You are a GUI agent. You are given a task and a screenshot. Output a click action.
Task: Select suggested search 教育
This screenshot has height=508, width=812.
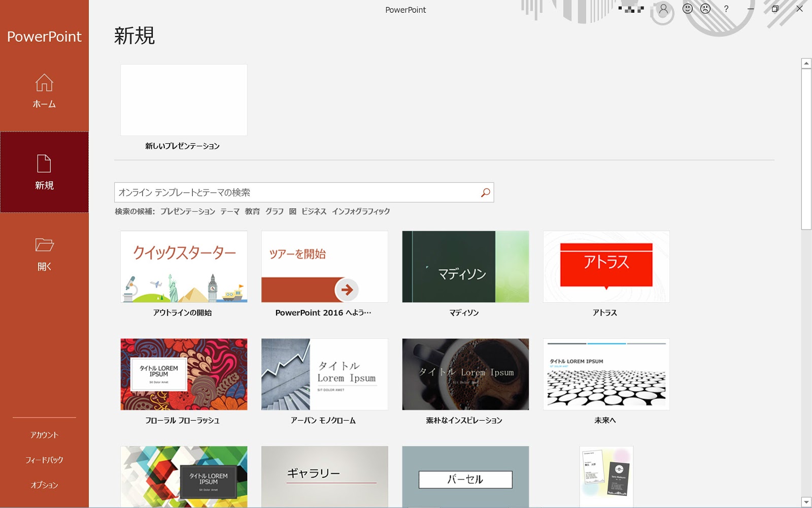click(x=252, y=211)
